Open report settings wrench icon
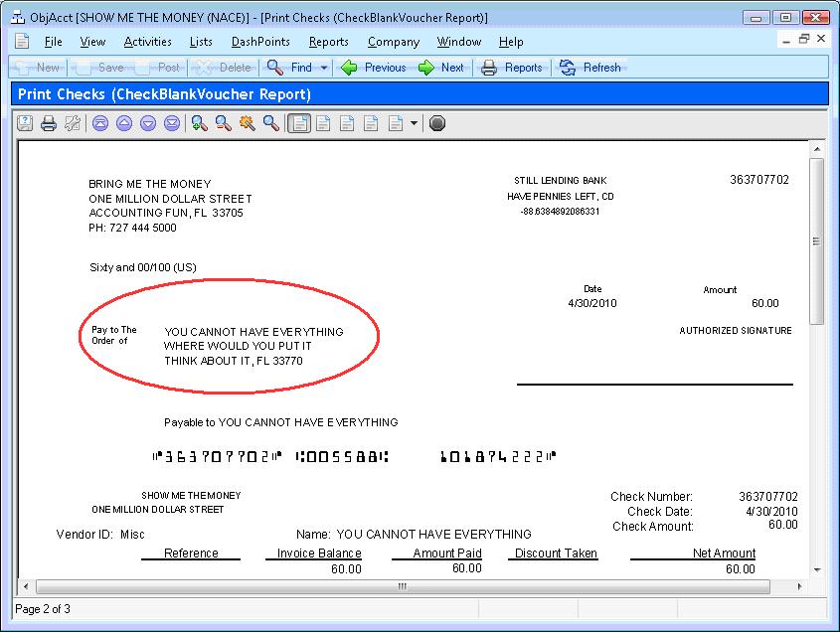840x632 pixels. (72, 123)
